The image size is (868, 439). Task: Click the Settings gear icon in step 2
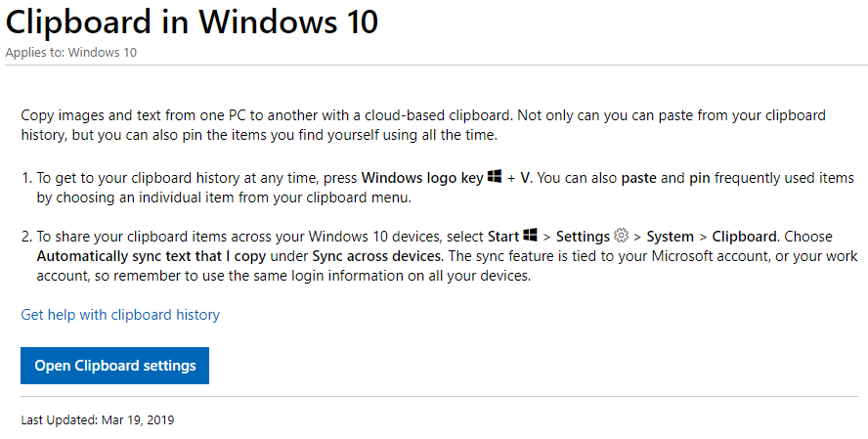point(622,236)
